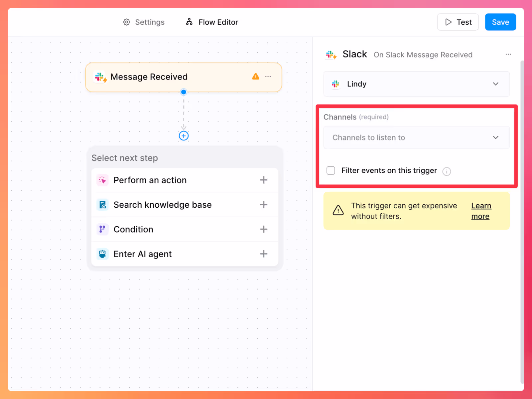Viewport: 532px width, 399px height.
Task: Enable Filter events on this trigger checkbox
Action: coord(331,170)
